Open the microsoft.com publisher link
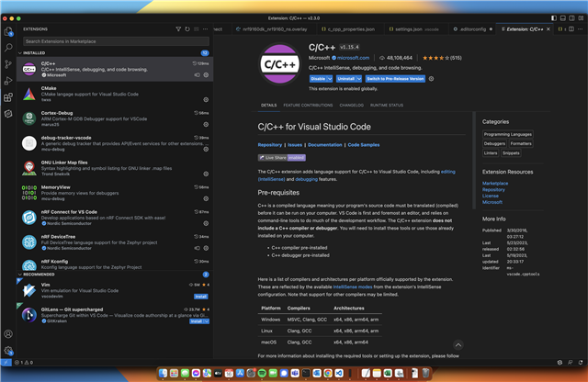 click(353, 58)
